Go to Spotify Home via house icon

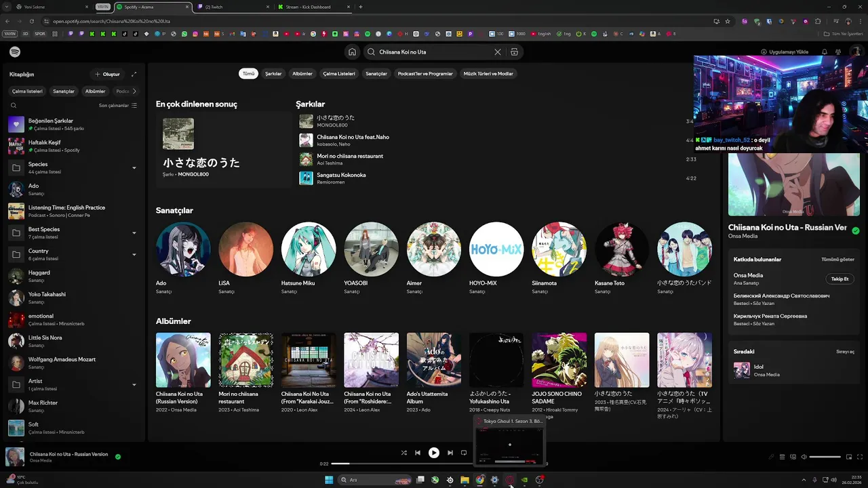point(352,52)
